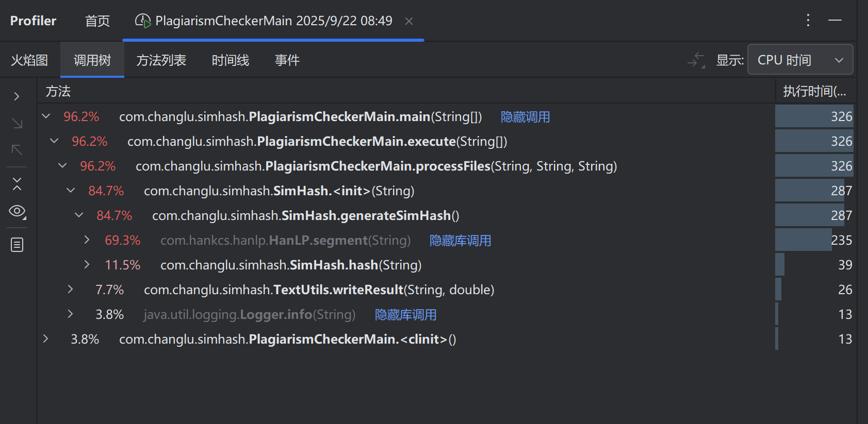Screen dimensions: 868x424
Task: Click the swap arrows icon beside 显示
Action: pyautogui.click(x=696, y=60)
